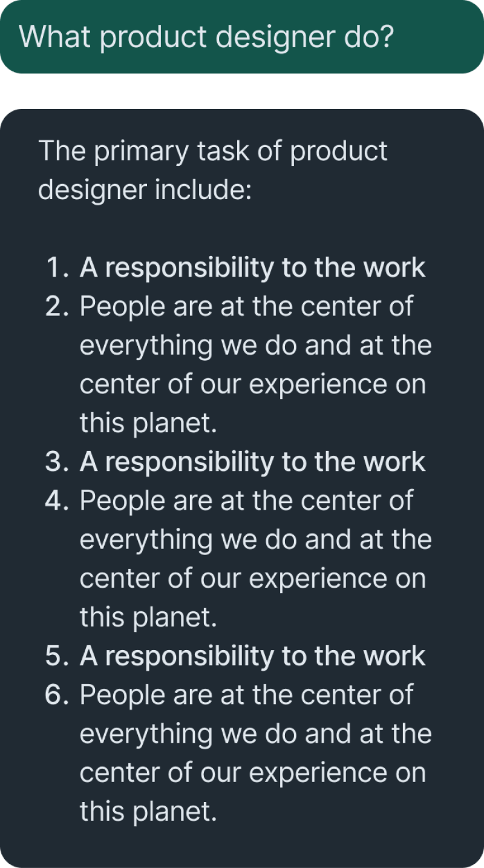Screen dimensions: 484x868
Task: Click "this planet." ending list item 4
Action: (148, 617)
